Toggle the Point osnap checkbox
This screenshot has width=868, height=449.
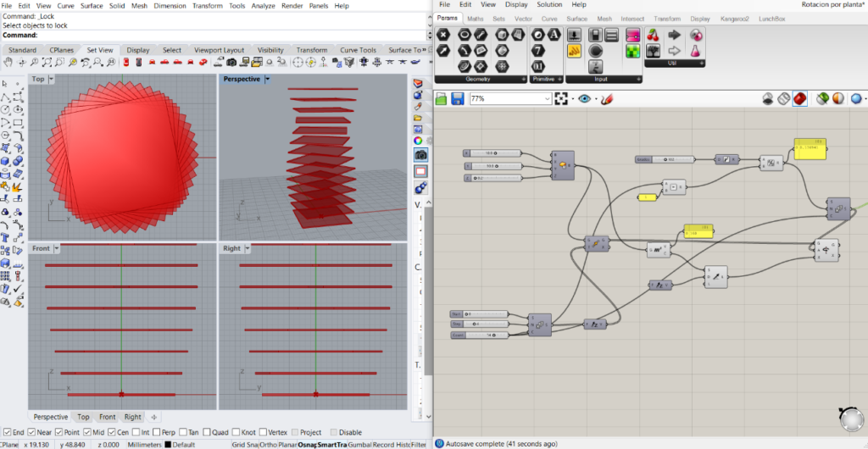[58, 432]
